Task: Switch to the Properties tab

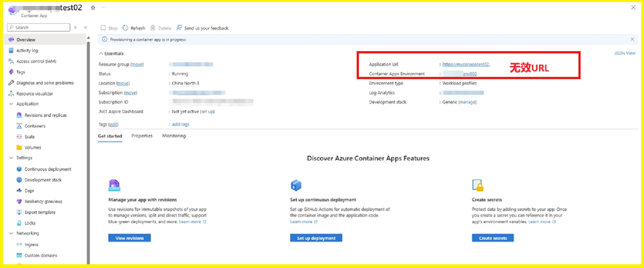Action: pyautogui.click(x=142, y=136)
